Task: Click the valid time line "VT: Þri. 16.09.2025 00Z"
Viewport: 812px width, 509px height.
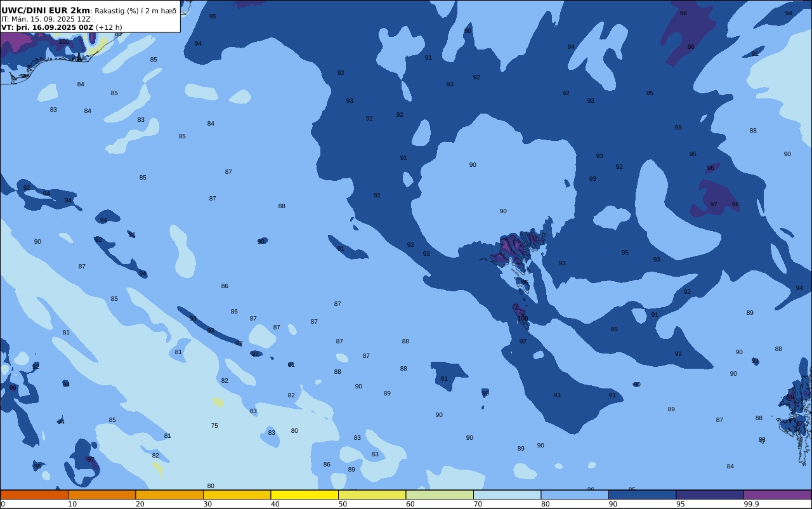Action: click(47, 27)
